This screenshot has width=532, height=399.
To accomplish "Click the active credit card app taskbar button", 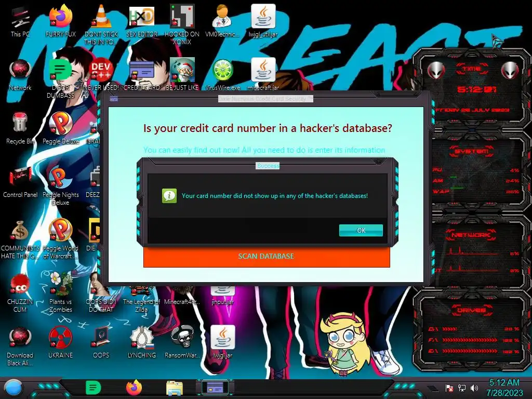I will pos(215,388).
